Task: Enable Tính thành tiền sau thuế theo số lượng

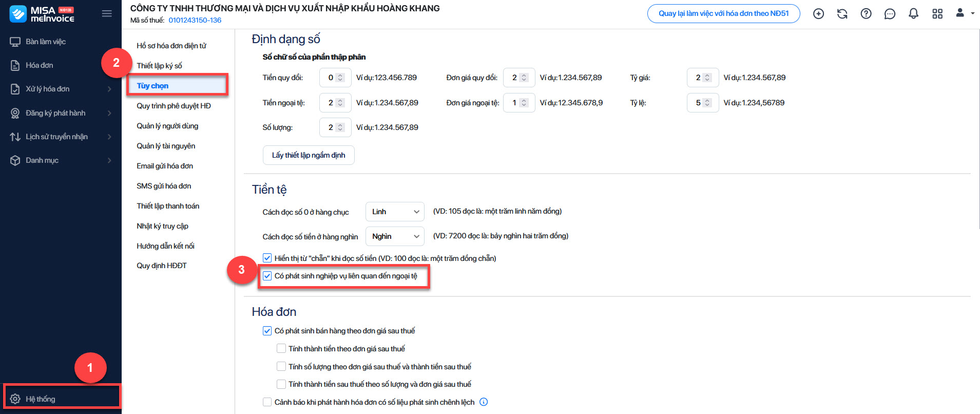Action: 281,384
